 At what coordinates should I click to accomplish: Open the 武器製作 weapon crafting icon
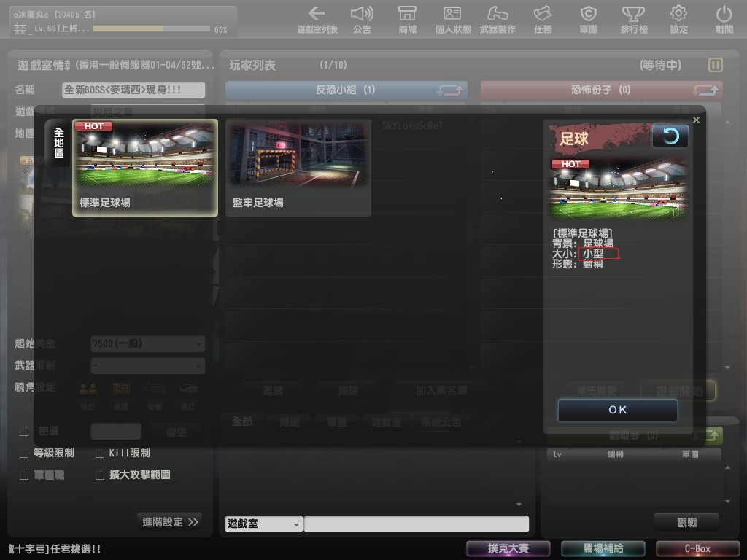point(498,15)
